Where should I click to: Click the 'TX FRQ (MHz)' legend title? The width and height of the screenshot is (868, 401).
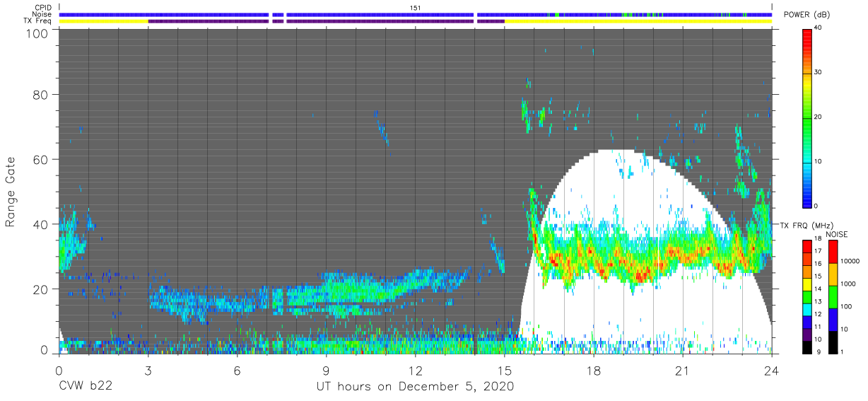(x=805, y=225)
